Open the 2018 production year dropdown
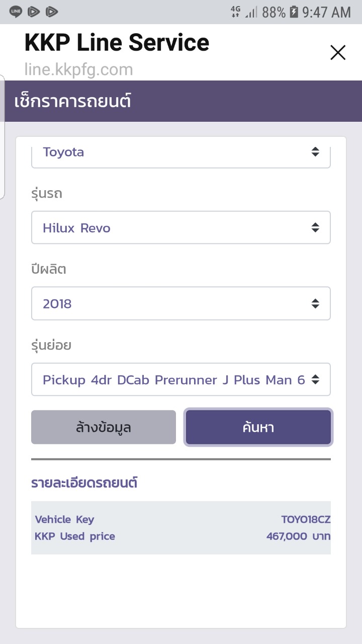362x644 pixels. pyautogui.click(x=181, y=303)
